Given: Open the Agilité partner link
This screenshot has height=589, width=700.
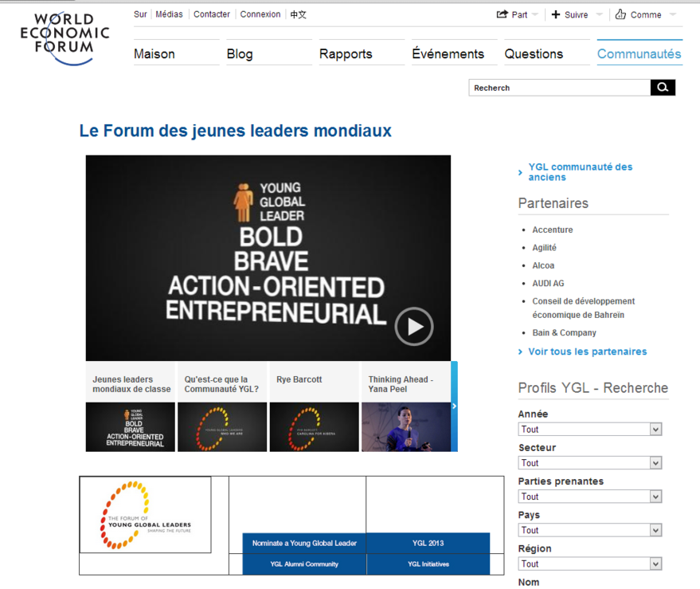Looking at the screenshot, I should coord(544,248).
